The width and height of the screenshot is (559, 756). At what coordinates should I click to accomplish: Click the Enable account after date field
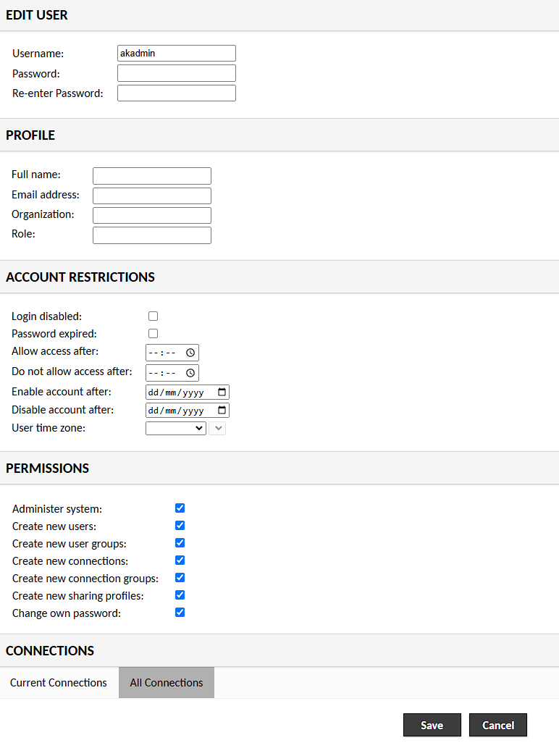pos(188,392)
